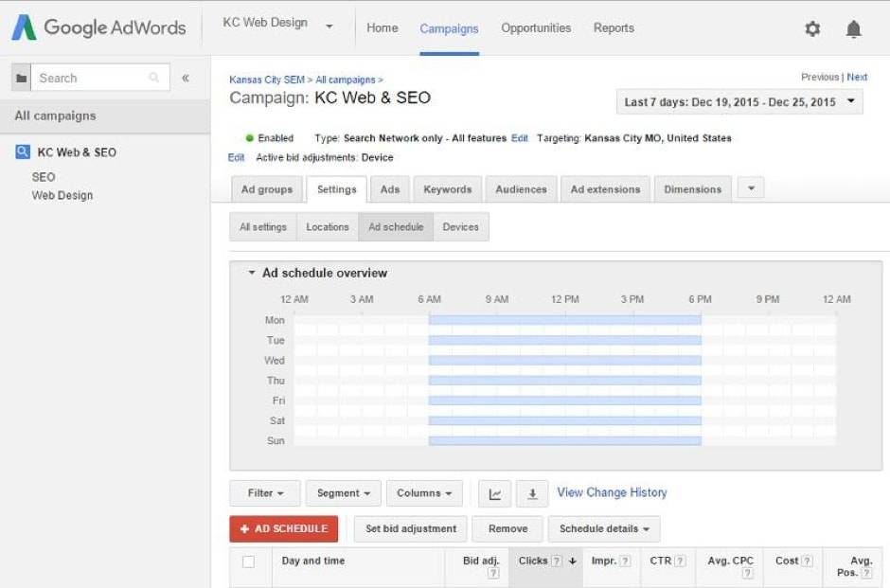Select All campaigns in the sidebar
Viewport: 890px width, 588px height.
(x=105, y=116)
